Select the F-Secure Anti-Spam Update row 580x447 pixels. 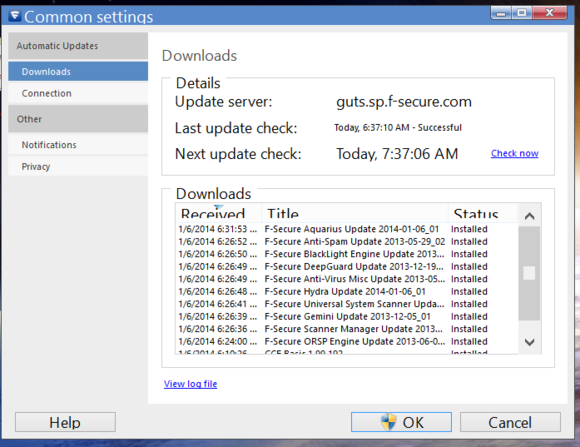click(x=347, y=242)
